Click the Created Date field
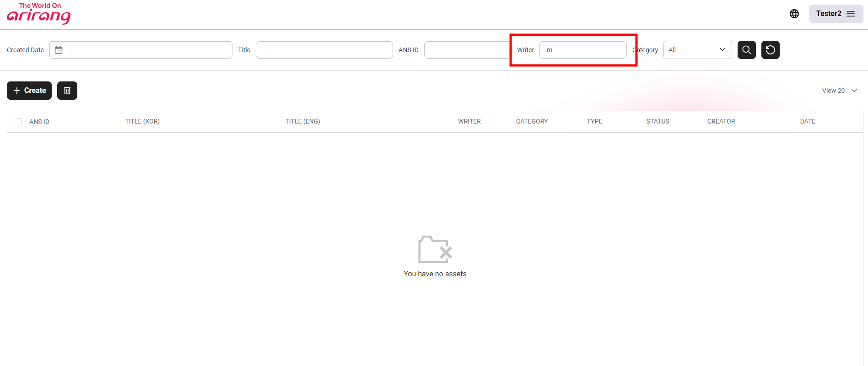Screen dimensions: 868x366 click(x=146, y=50)
